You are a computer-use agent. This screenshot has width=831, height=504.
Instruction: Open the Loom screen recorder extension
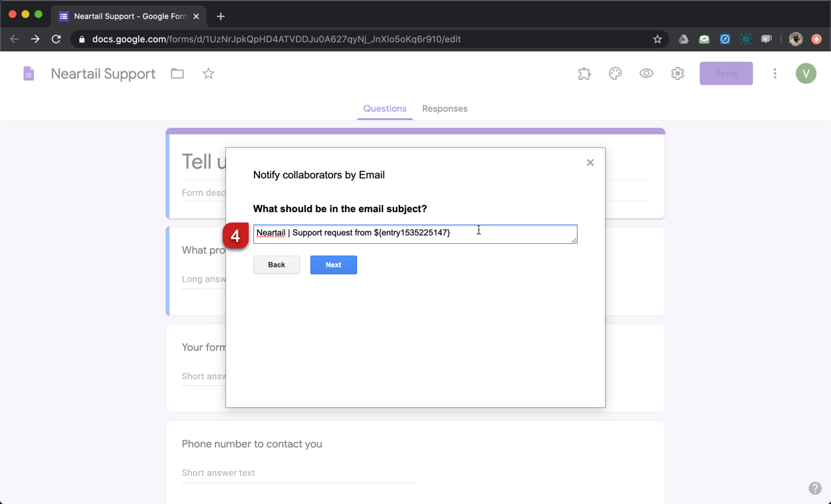(x=766, y=39)
